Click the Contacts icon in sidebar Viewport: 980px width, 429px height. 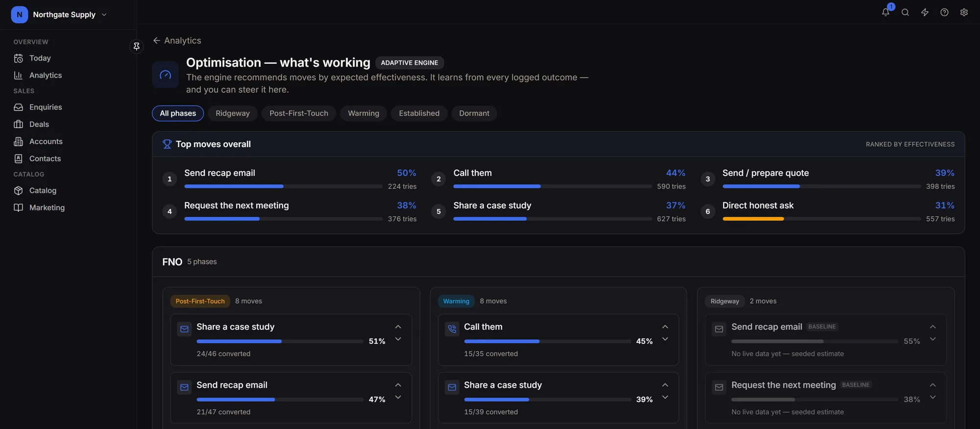click(x=19, y=159)
